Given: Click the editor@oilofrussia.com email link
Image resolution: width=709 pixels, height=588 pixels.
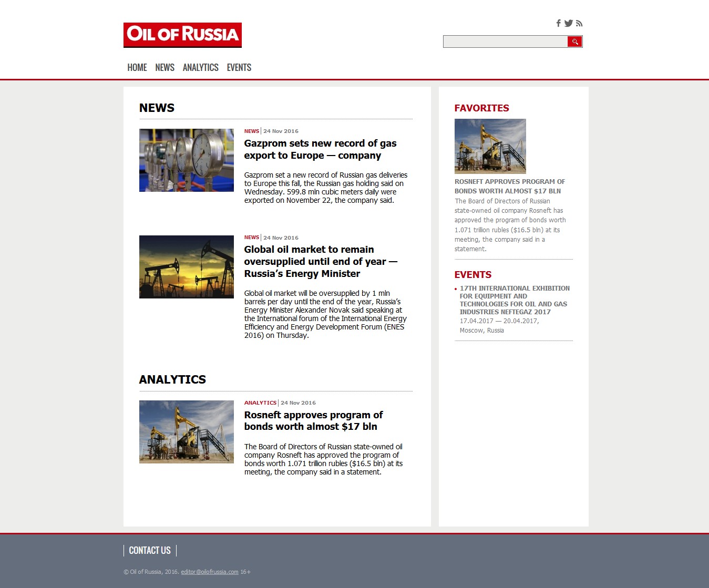Looking at the screenshot, I should click(210, 572).
